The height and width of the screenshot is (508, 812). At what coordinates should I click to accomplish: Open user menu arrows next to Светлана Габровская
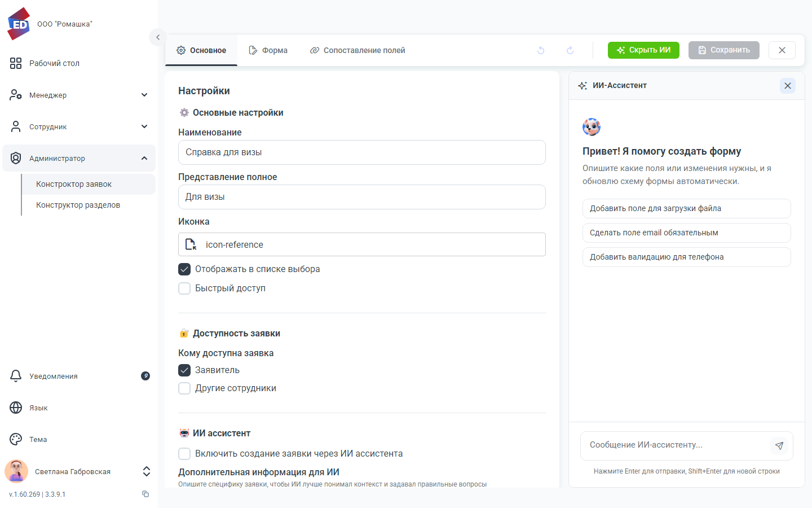pos(147,471)
